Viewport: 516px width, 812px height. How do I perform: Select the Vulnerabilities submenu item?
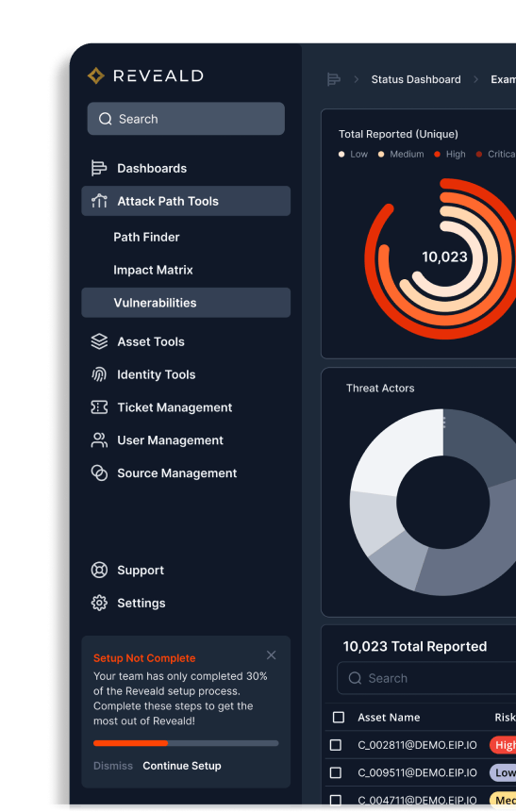(x=186, y=303)
